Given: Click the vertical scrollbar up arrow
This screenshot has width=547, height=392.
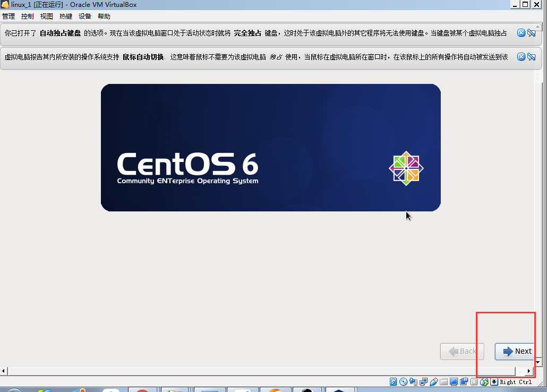Looking at the screenshot, I should pos(538,27).
